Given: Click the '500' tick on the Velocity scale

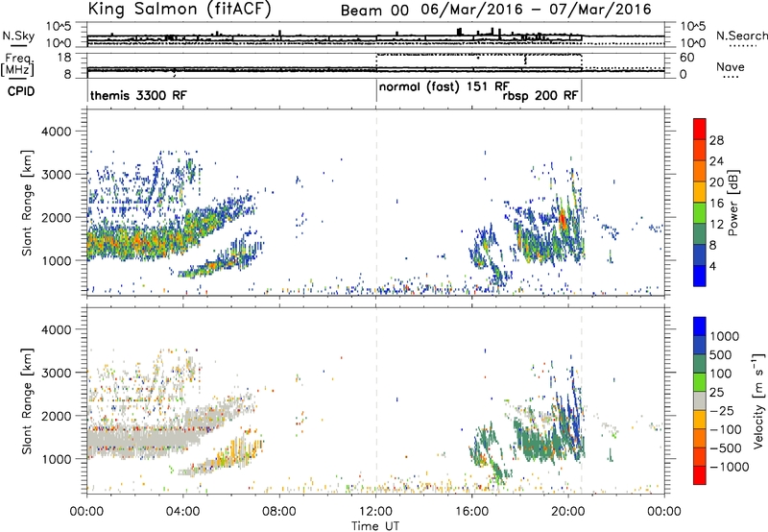Looking at the screenshot, I should pyautogui.click(x=721, y=354).
